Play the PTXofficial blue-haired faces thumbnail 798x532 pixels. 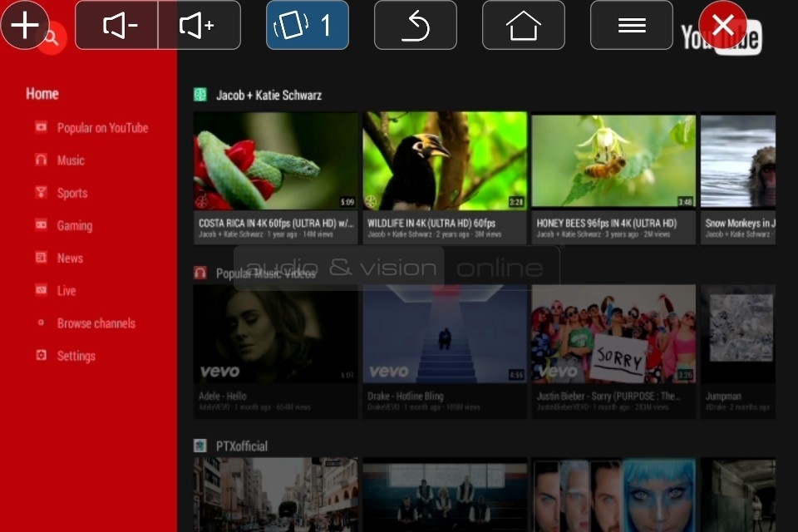613,495
